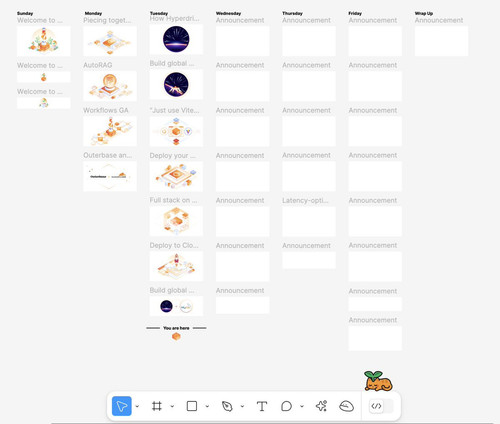Select the Wrap Up column heading

[424, 13]
